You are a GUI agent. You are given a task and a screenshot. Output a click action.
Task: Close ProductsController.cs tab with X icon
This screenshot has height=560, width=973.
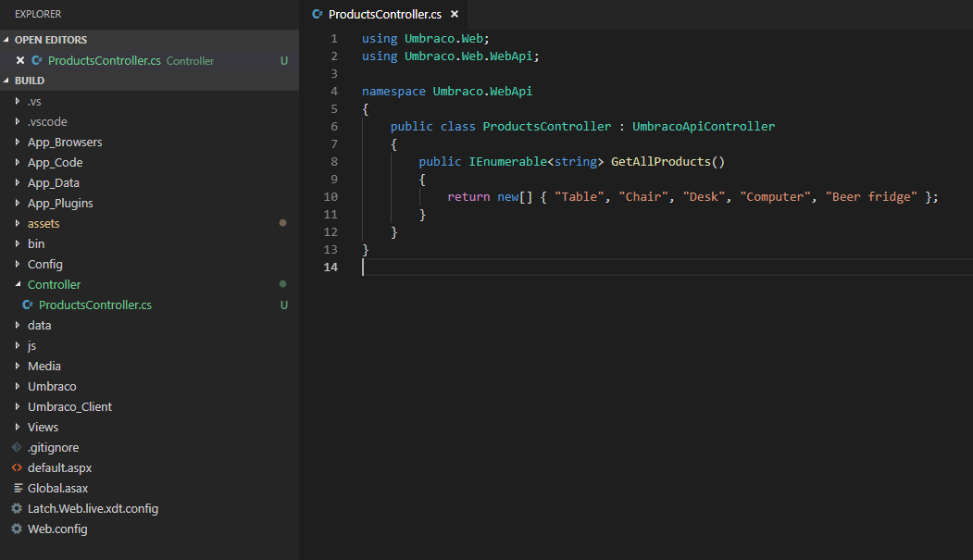pos(455,14)
